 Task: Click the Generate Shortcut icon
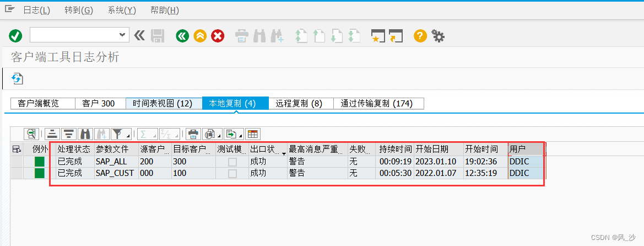[x=396, y=36]
